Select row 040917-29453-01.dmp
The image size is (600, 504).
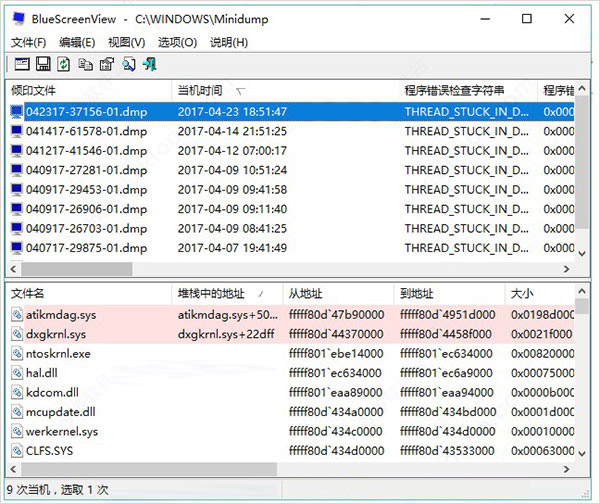point(290,190)
